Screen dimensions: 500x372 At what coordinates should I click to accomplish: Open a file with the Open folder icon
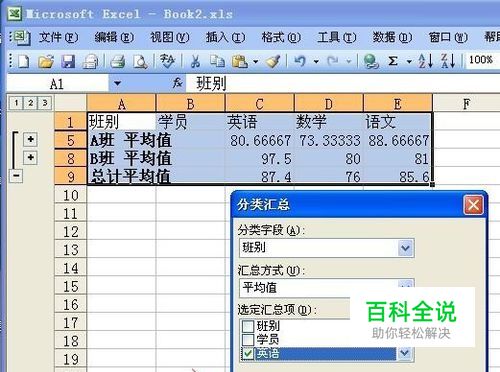tap(46, 62)
